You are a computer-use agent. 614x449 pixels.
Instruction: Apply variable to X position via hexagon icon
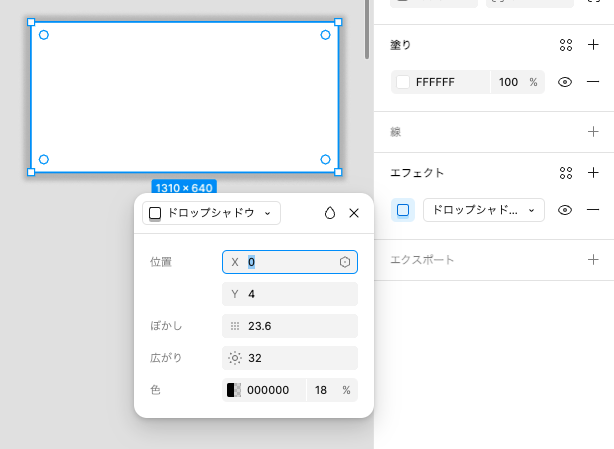[345, 262]
